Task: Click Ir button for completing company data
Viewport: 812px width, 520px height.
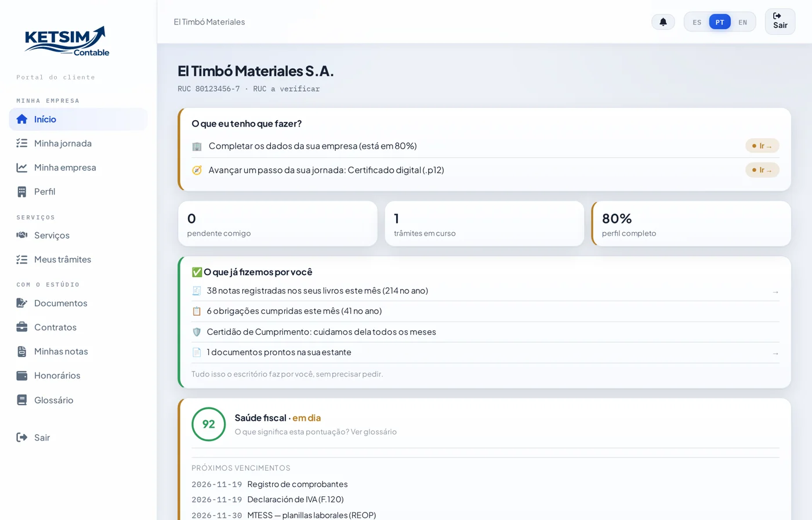Action: [x=762, y=146]
